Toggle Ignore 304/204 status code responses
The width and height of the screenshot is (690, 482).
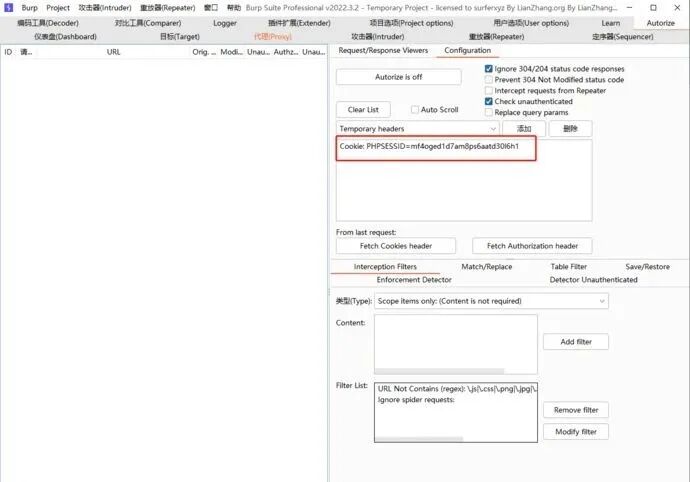pos(488,69)
